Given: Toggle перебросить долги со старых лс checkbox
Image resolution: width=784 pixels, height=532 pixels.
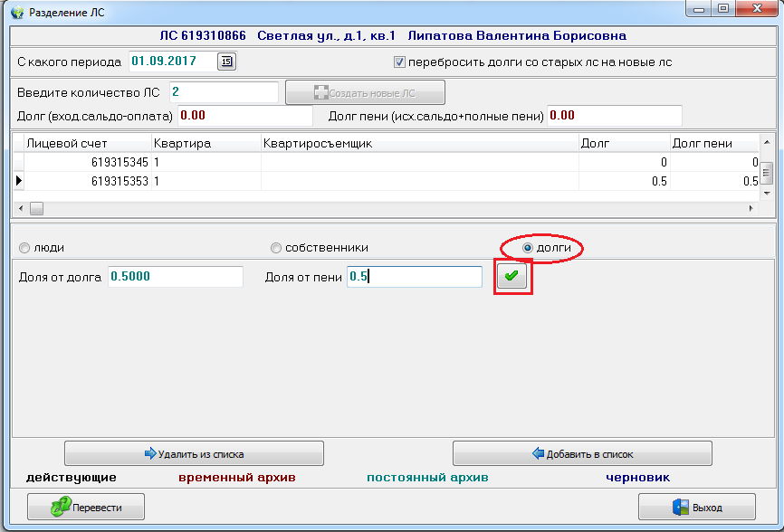Looking at the screenshot, I should 399,62.
